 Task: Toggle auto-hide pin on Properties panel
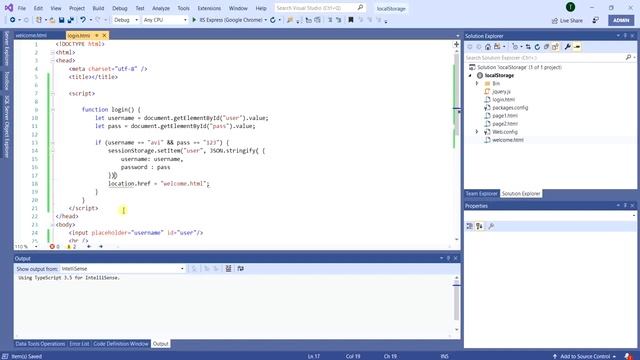pos(625,206)
